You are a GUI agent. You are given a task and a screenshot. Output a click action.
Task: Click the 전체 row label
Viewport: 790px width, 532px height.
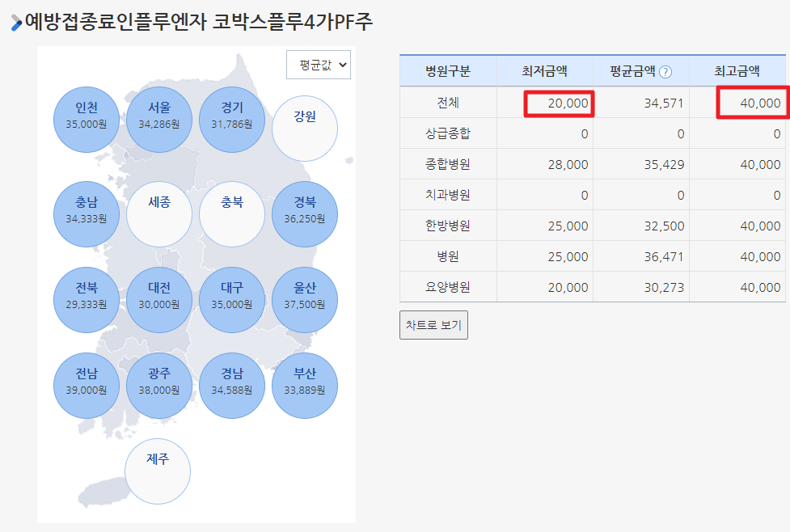coord(448,103)
